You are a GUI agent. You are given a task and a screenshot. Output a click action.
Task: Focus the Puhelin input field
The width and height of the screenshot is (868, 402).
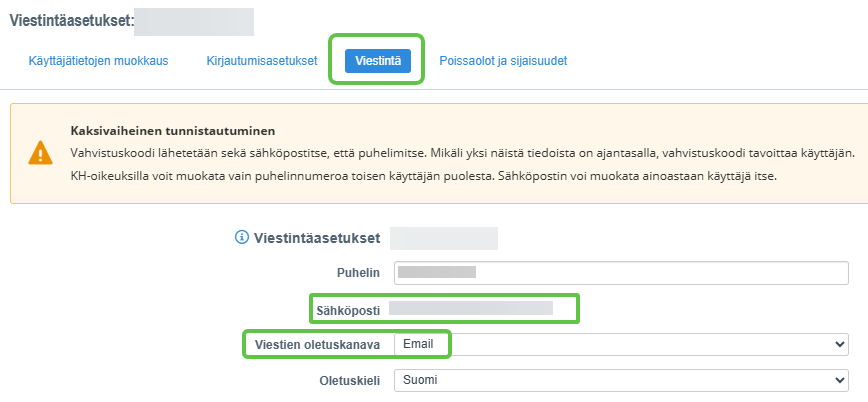point(620,272)
